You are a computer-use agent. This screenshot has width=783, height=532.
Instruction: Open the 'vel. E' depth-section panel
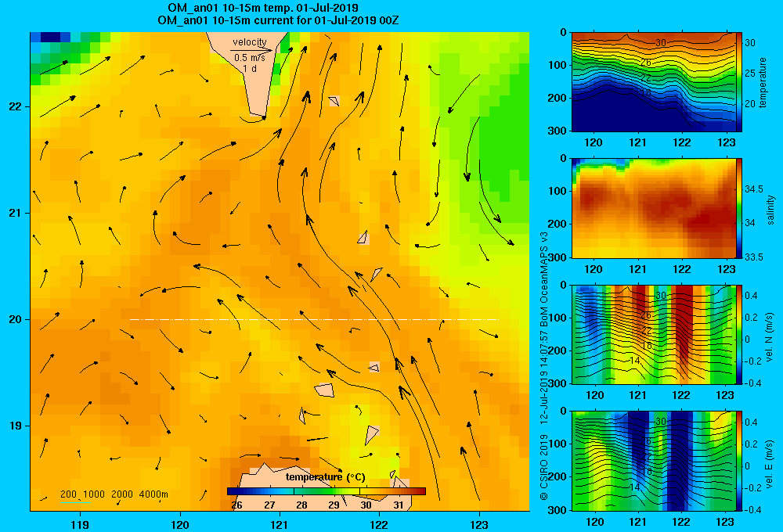(654, 461)
